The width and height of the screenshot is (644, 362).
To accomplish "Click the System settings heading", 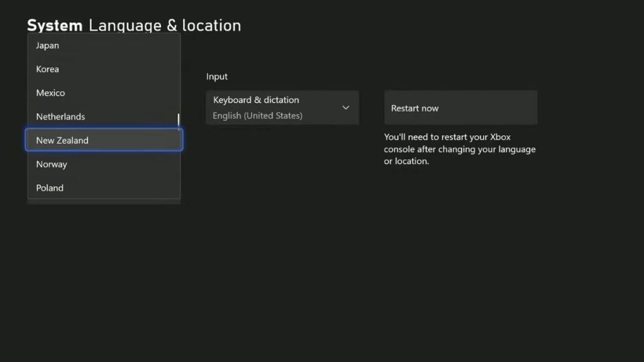I will pos(54,25).
